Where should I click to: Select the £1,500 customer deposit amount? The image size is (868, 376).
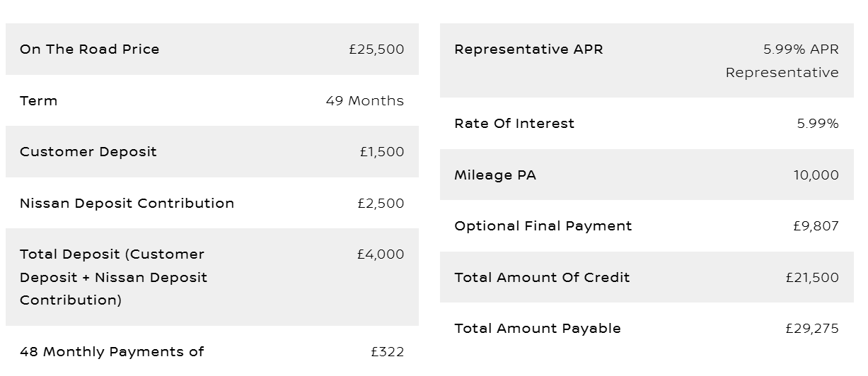pos(382,152)
